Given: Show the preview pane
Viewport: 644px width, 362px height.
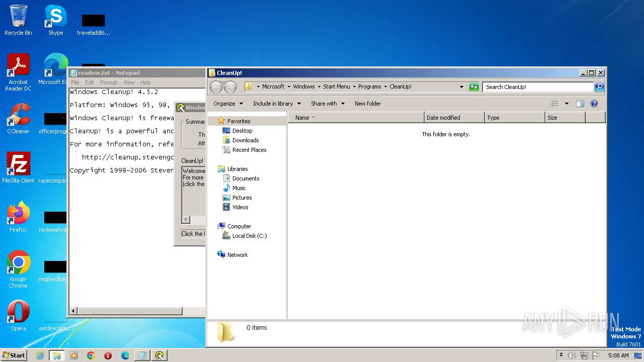Looking at the screenshot, I should point(580,104).
